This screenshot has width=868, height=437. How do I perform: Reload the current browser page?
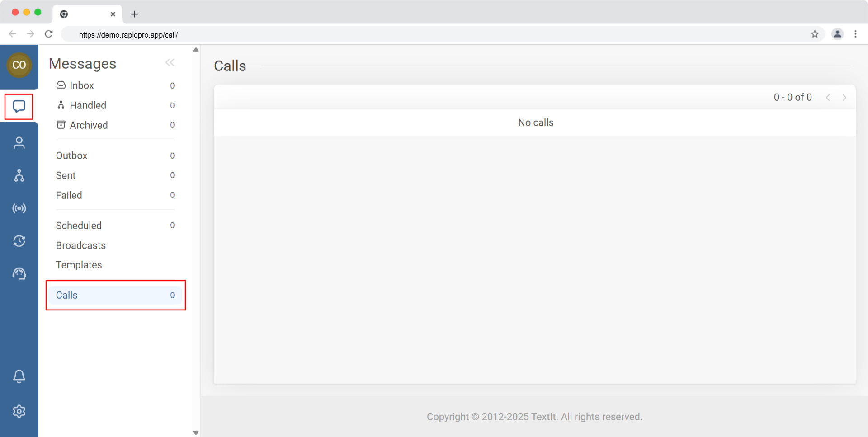49,34
